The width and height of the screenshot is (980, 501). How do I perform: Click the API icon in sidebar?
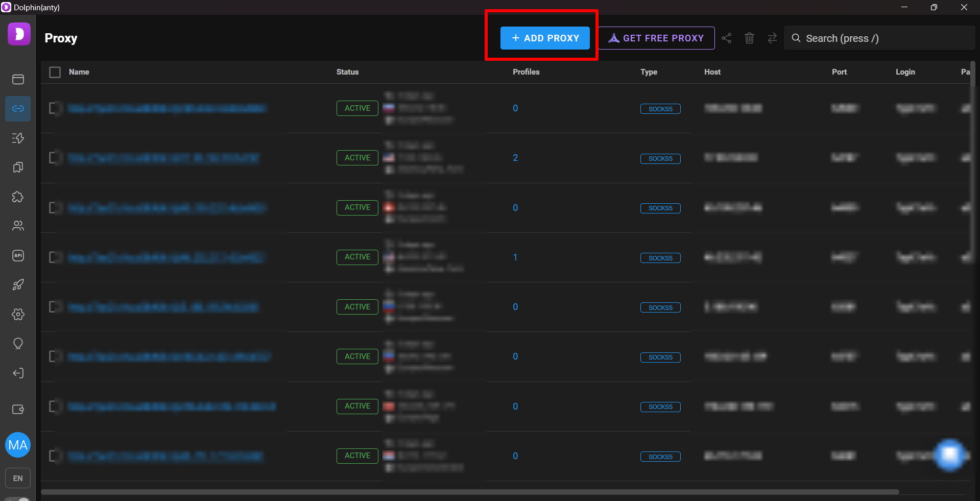pos(18,255)
